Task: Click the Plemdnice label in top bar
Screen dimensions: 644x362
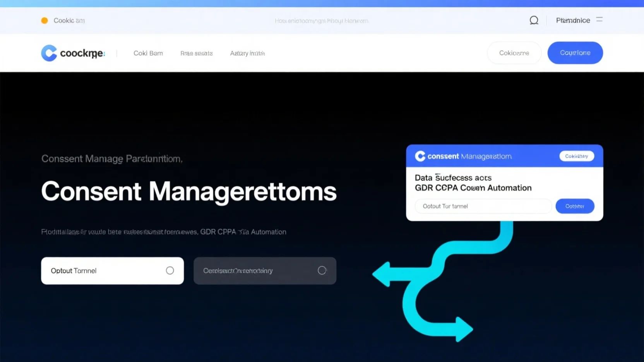Action: (573, 20)
